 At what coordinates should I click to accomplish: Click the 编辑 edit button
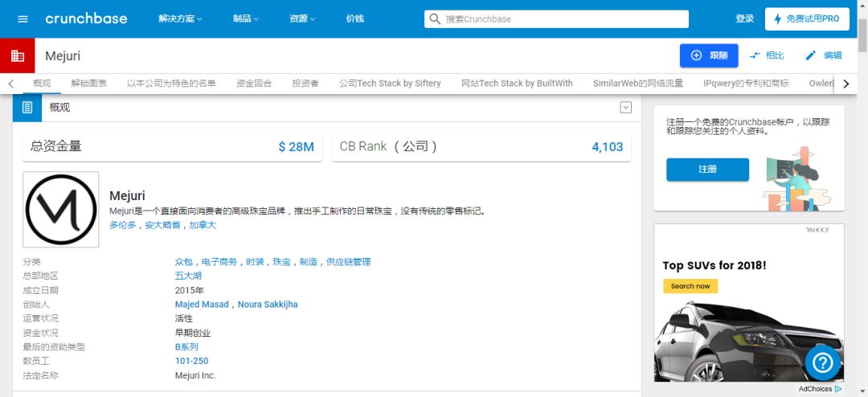coord(824,55)
